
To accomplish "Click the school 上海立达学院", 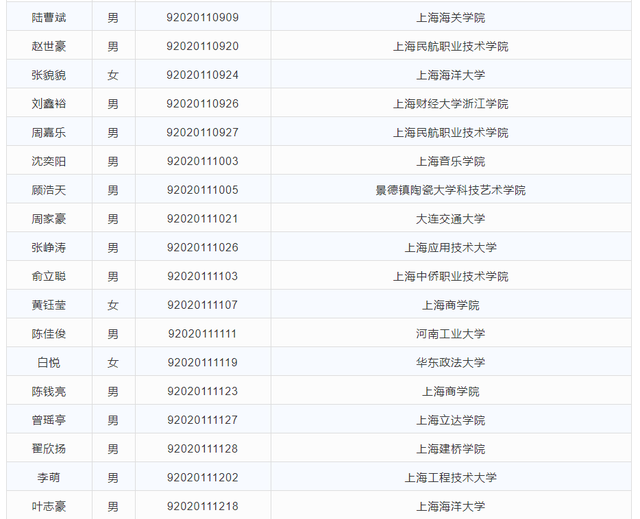I will click(451, 420).
